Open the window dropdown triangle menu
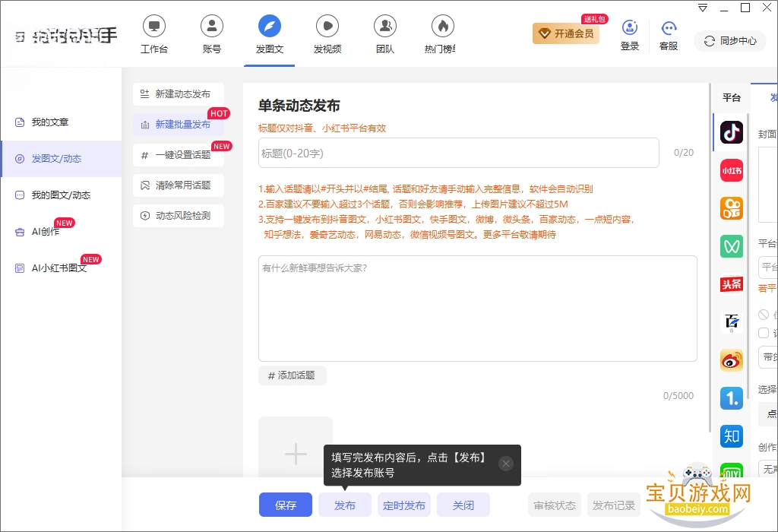This screenshot has width=778, height=532. pyautogui.click(x=703, y=8)
